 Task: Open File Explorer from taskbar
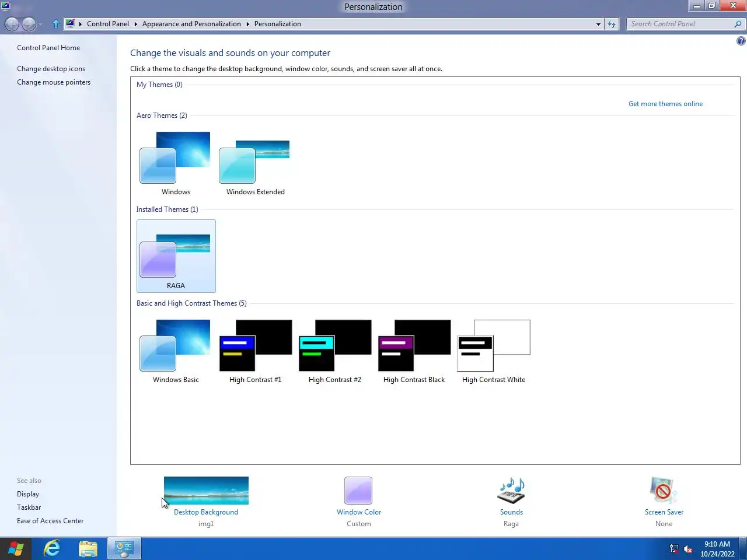(x=88, y=548)
